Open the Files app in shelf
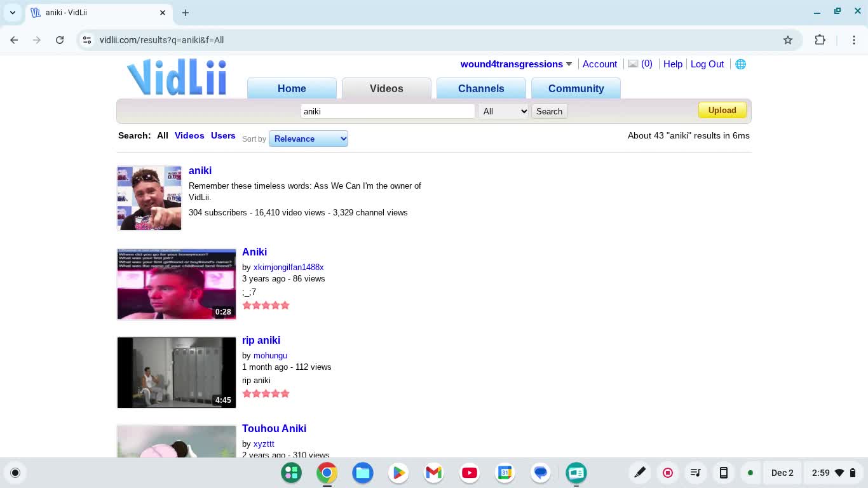The width and height of the screenshot is (868, 488). coord(363,473)
